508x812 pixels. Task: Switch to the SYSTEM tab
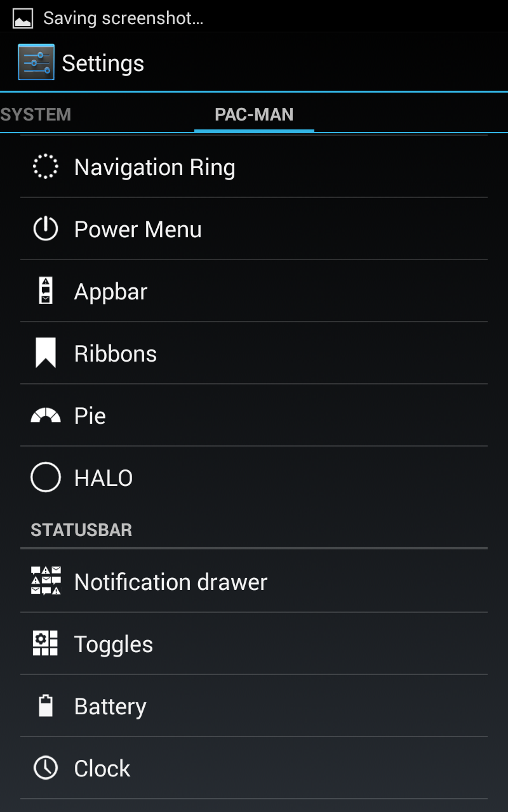click(x=36, y=115)
